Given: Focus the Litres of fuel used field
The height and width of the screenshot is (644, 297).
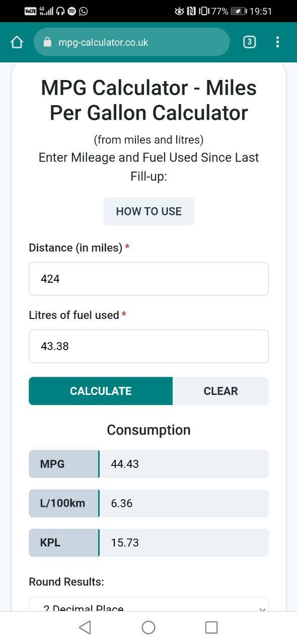Looking at the screenshot, I should click(x=148, y=346).
